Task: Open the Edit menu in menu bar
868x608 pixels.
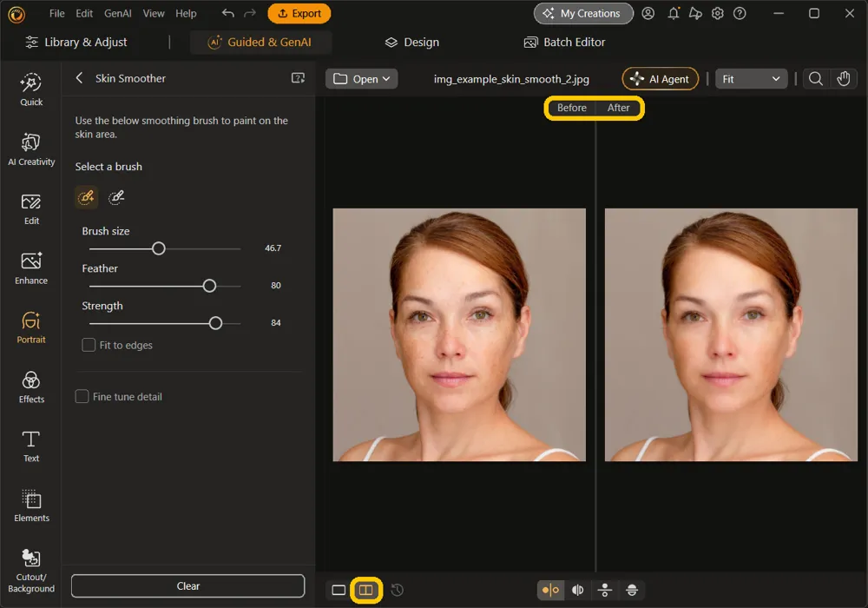Action: click(x=84, y=13)
